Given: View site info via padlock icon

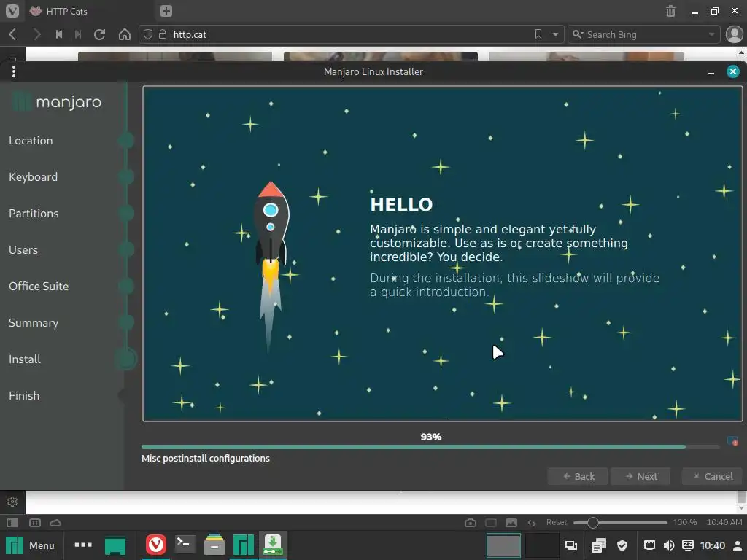Looking at the screenshot, I should click(x=163, y=34).
